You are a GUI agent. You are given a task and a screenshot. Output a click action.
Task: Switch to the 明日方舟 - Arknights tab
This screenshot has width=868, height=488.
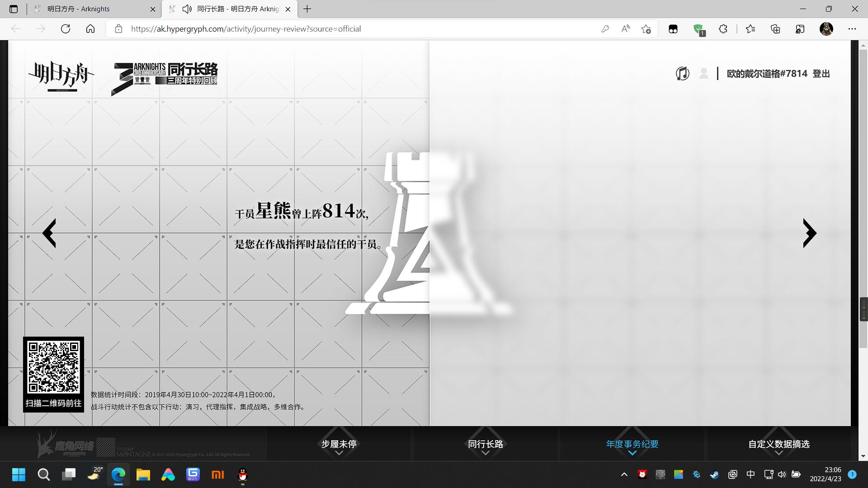pyautogui.click(x=95, y=9)
